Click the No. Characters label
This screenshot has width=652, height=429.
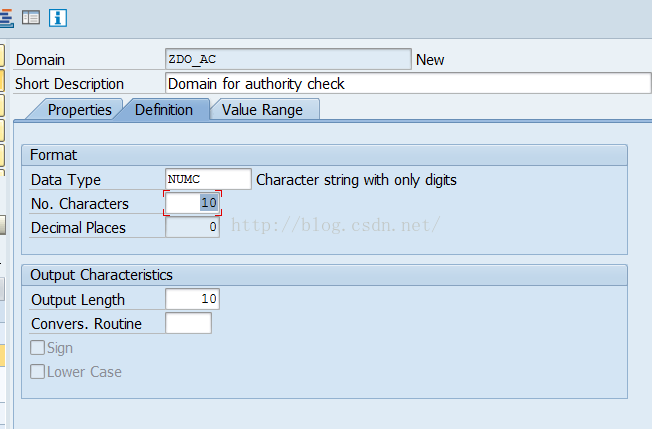click(80, 204)
